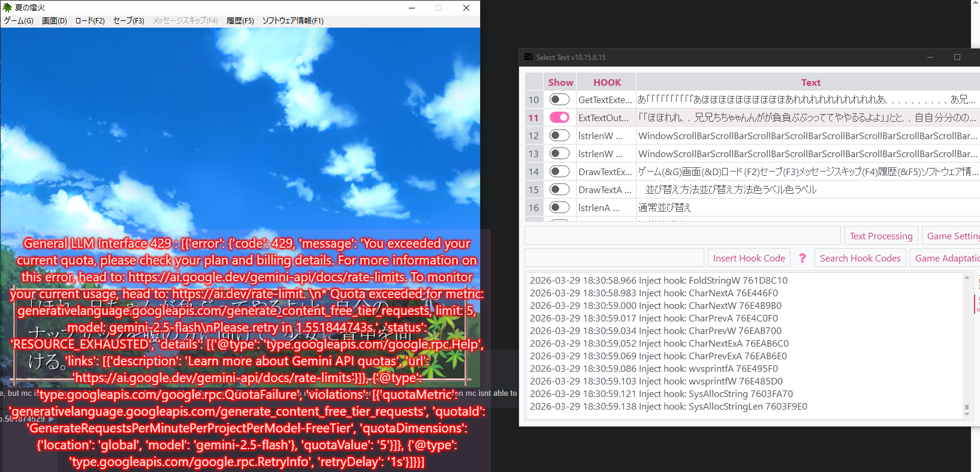This screenshot has width=980, height=472.
Task: Select the lstrlenA hook cell
Action: pos(605,208)
